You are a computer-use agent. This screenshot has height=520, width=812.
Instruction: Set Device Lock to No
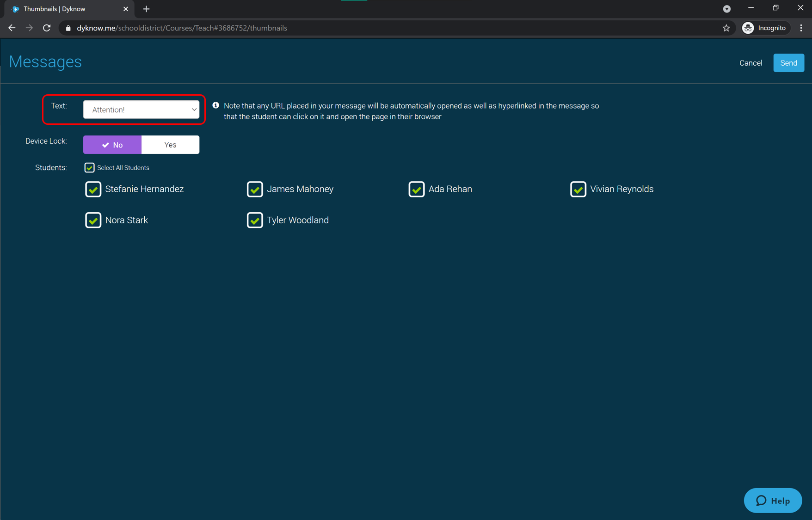[112, 145]
